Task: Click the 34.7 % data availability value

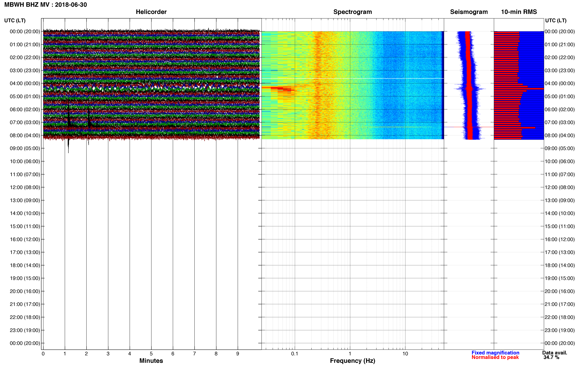Action: 552,357
